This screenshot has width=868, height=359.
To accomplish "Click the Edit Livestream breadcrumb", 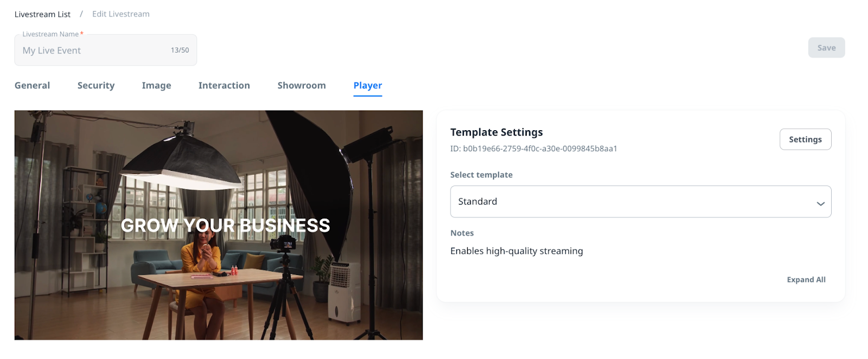I will [121, 14].
